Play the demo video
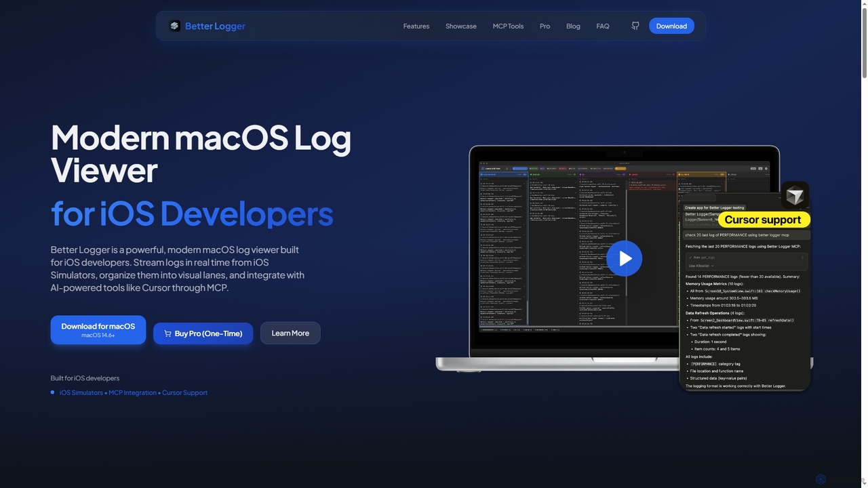The width and height of the screenshot is (868, 488). (624, 258)
